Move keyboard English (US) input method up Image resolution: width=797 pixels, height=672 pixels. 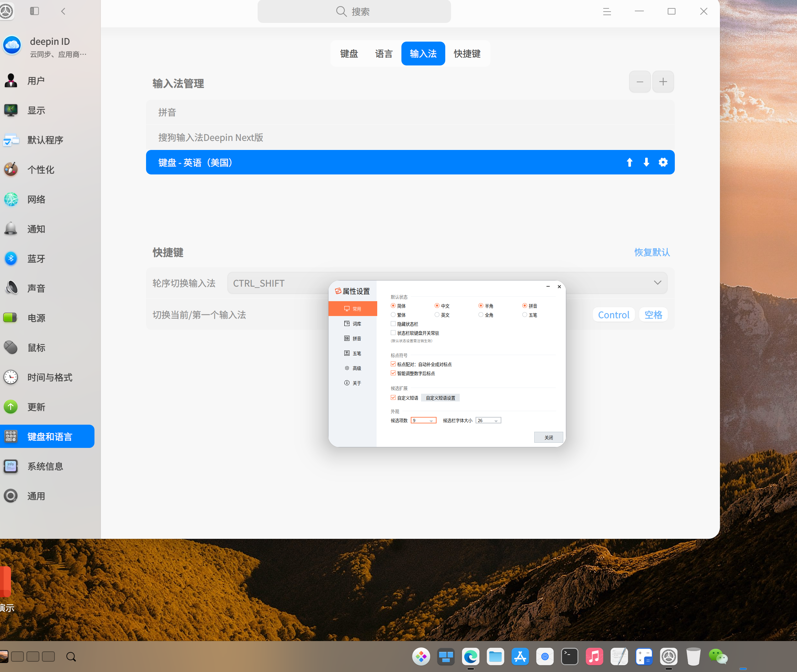tap(629, 162)
